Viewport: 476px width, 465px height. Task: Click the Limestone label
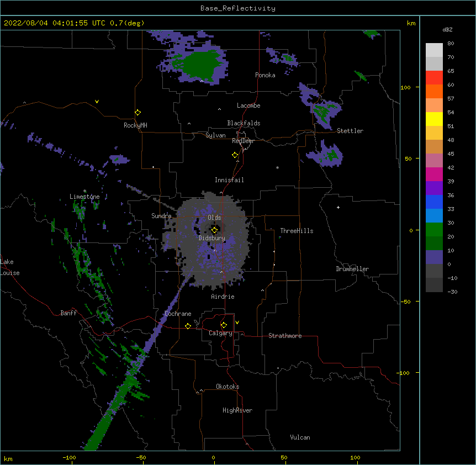(x=84, y=197)
